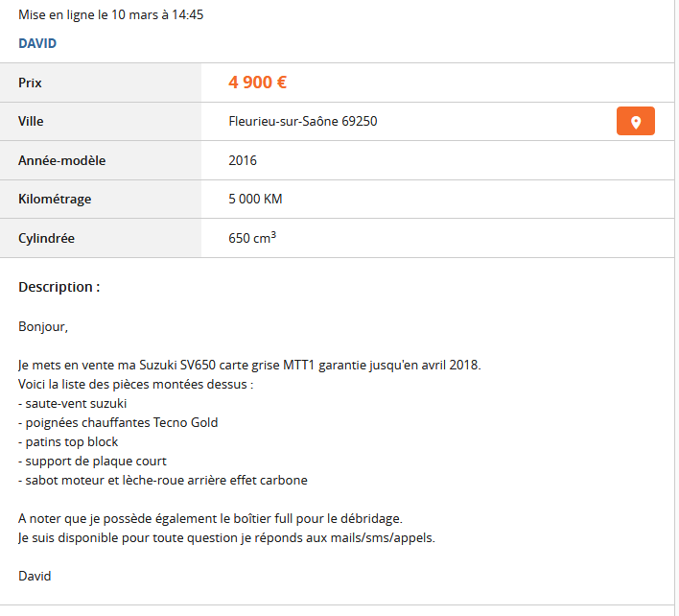Click the posting date line Mise en ligne
The image size is (679, 616).
tap(111, 14)
